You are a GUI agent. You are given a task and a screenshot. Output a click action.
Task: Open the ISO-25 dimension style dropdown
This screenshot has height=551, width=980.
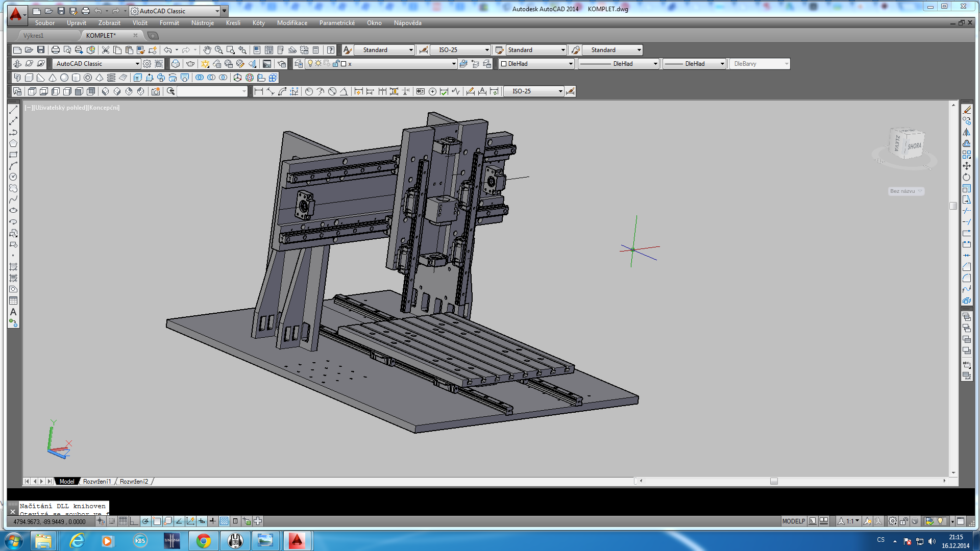486,50
